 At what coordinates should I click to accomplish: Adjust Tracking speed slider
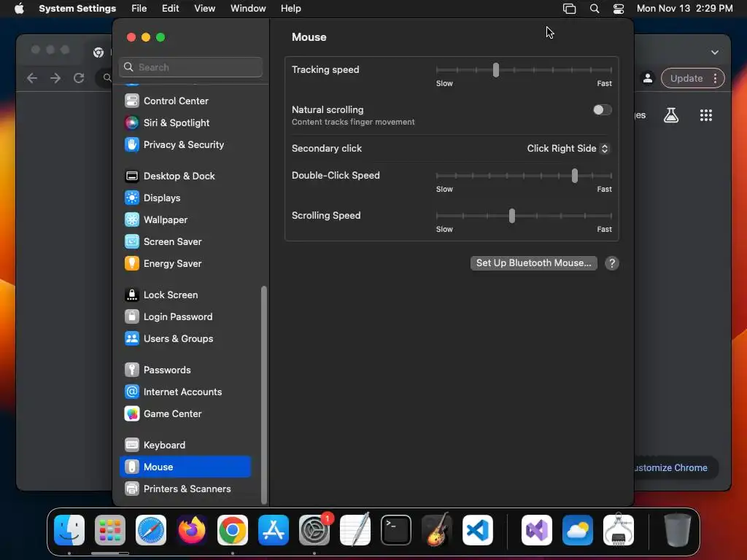coord(496,70)
